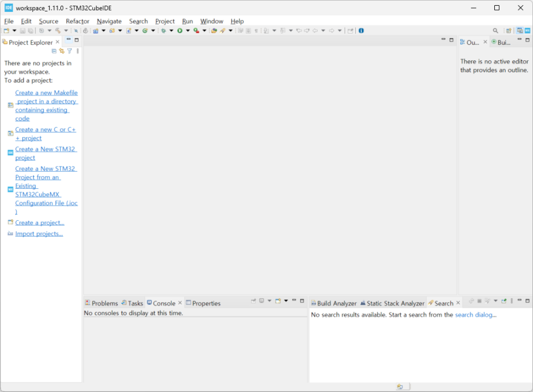
Task: Open the Open Console dropdown arrow
Action: tap(286, 301)
